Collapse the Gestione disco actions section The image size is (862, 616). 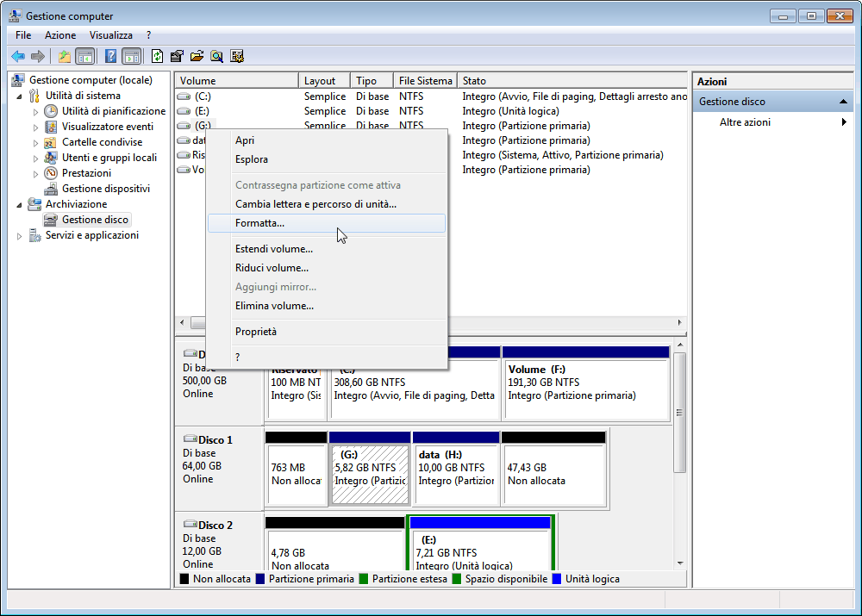(845, 102)
